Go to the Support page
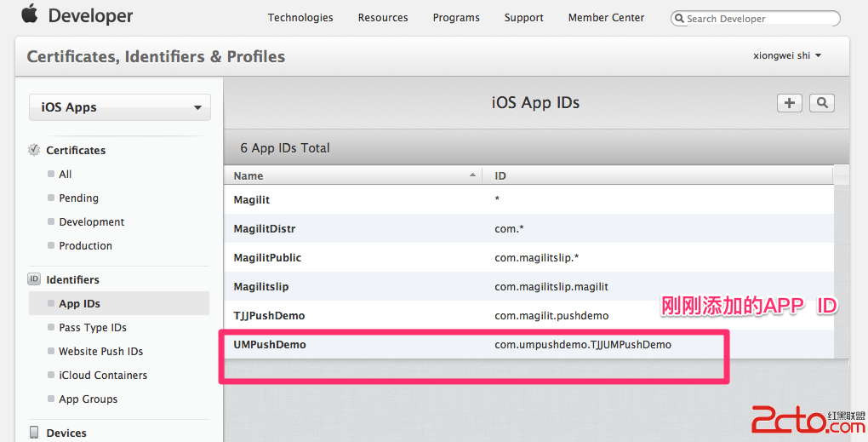 click(523, 18)
